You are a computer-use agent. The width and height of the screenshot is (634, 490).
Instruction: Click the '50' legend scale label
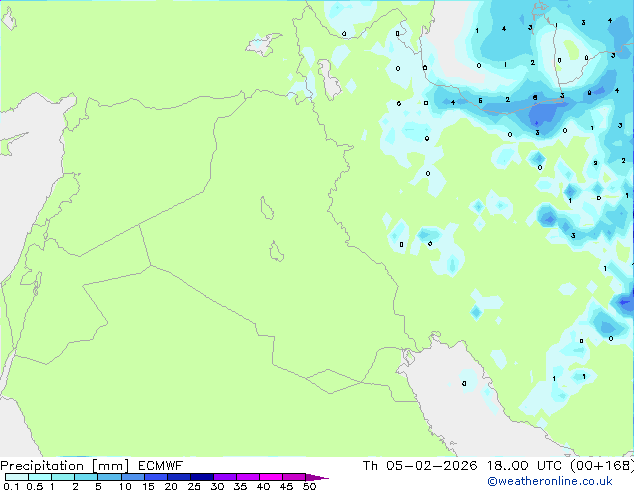click(x=310, y=486)
